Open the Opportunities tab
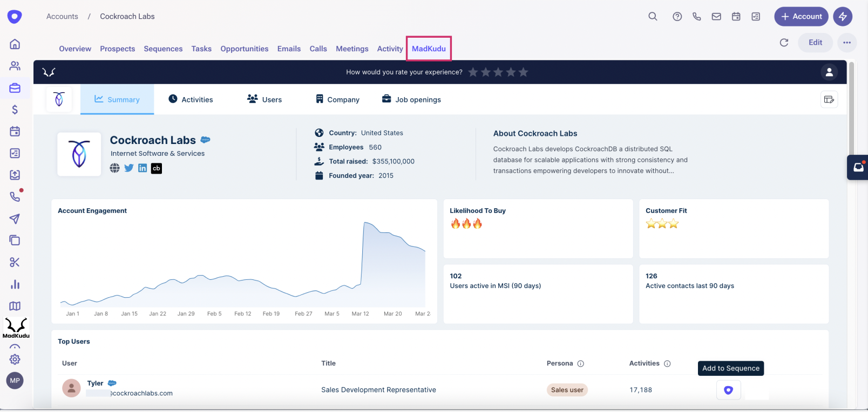Image resolution: width=868 pixels, height=412 pixels. click(x=245, y=49)
